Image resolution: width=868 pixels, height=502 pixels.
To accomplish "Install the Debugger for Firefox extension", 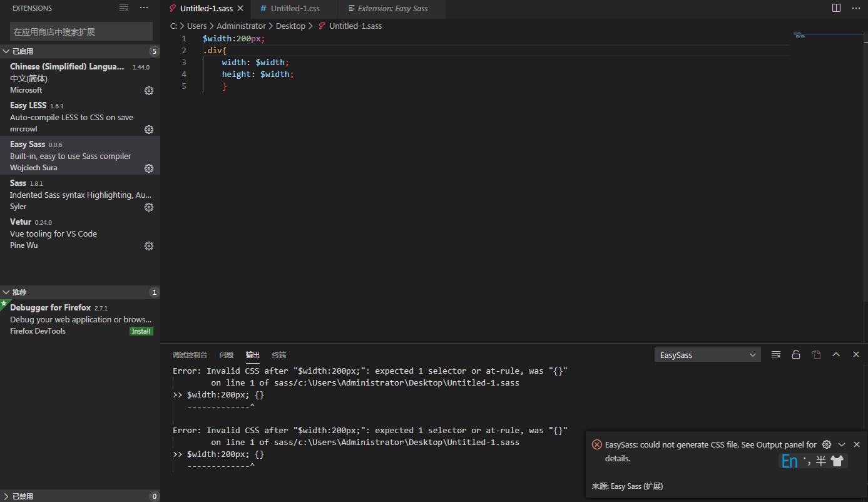I will click(x=141, y=331).
